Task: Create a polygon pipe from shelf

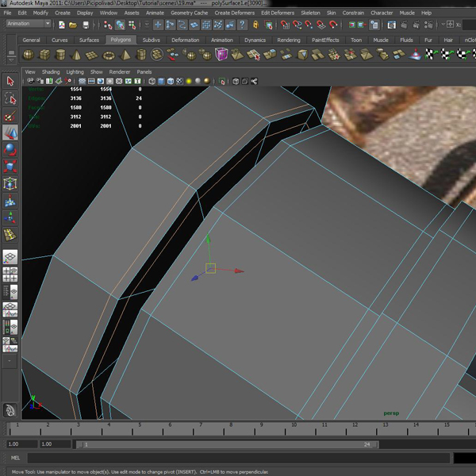Action: [141, 55]
